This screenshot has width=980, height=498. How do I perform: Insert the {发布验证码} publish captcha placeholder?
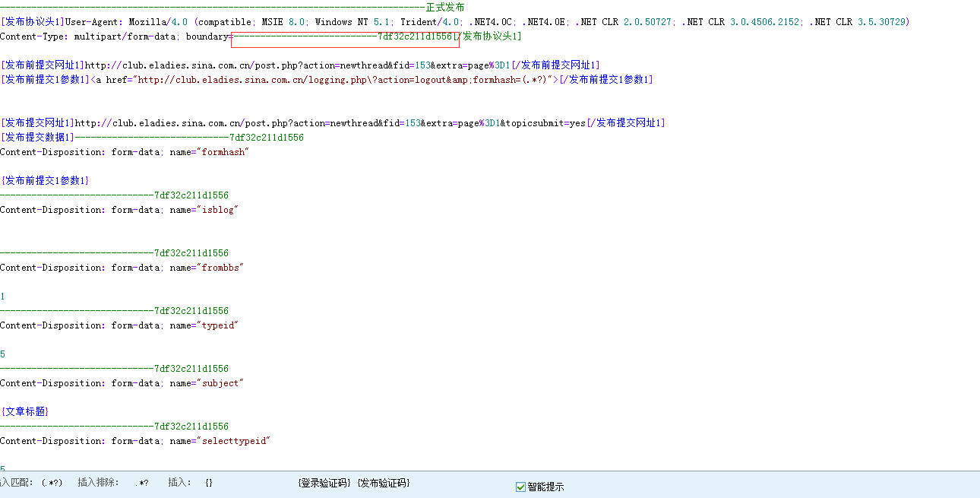point(384,483)
